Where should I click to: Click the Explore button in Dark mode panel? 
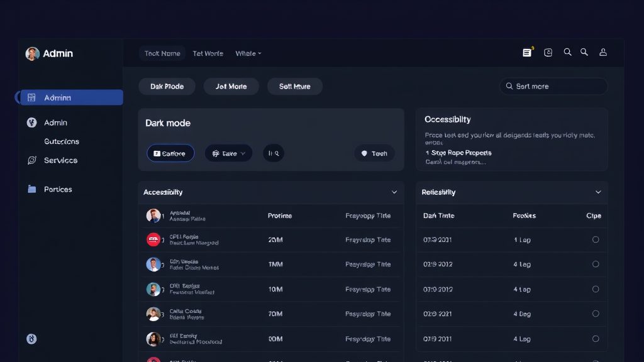click(170, 153)
